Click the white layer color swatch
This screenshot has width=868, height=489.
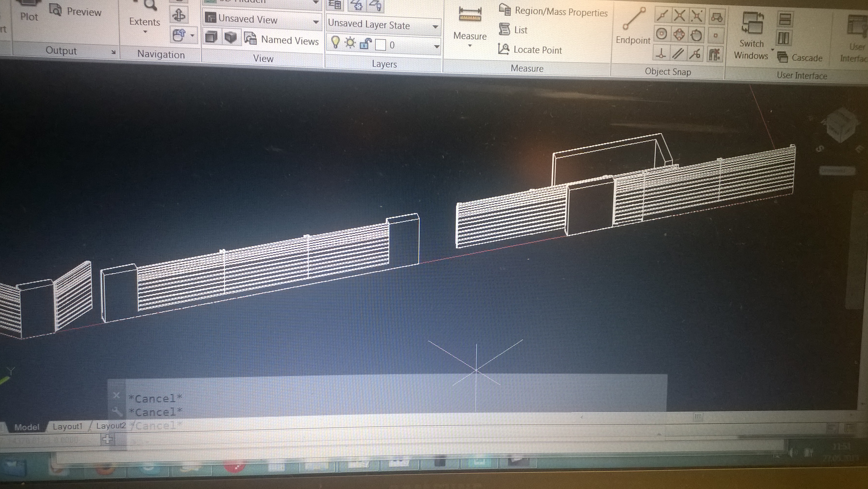click(381, 45)
